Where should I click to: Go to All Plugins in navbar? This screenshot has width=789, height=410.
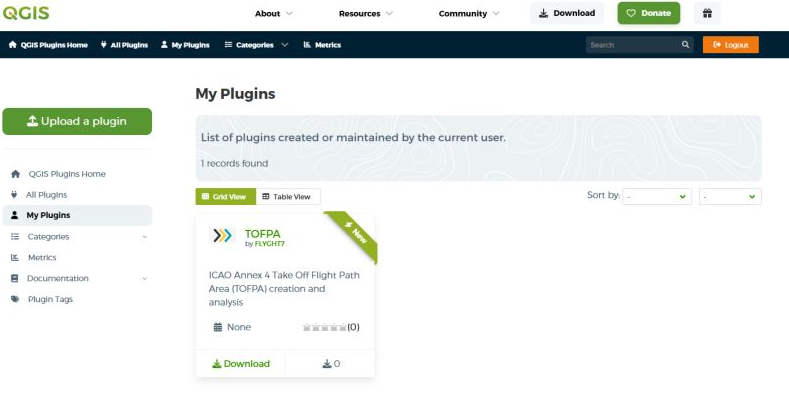[124, 45]
